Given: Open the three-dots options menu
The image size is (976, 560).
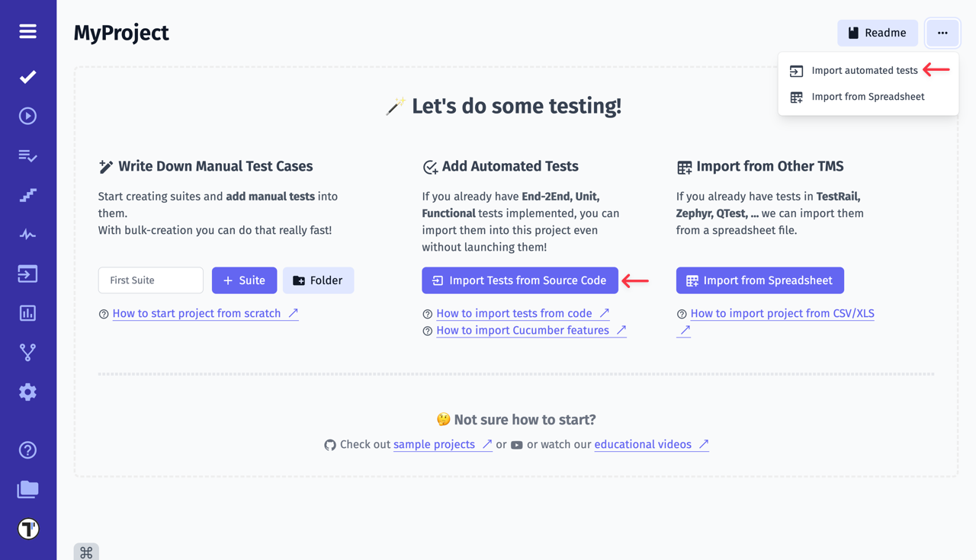Looking at the screenshot, I should [942, 33].
